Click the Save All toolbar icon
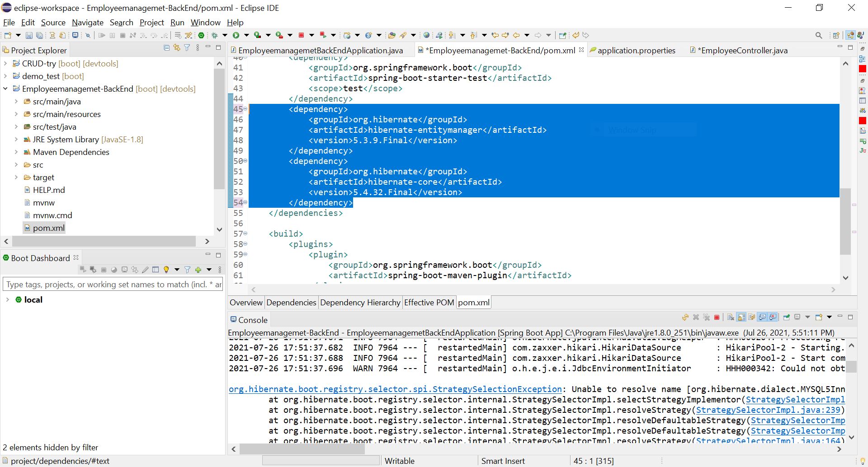The image size is (868, 467). pyautogui.click(x=40, y=35)
